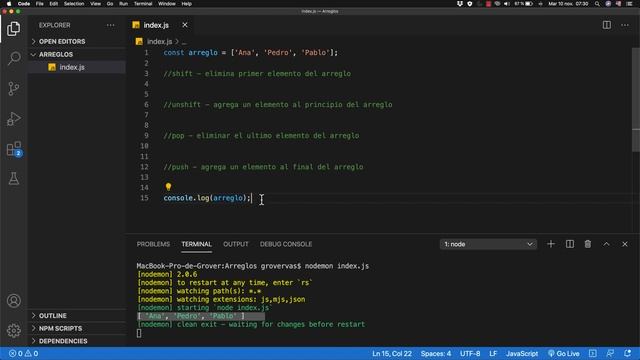Change language mode via JavaScript
640x360 pixels.
(522, 353)
